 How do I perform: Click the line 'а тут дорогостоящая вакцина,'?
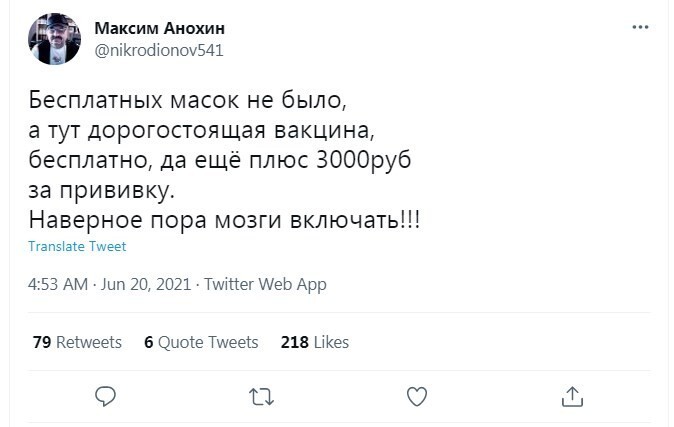(203, 131)
